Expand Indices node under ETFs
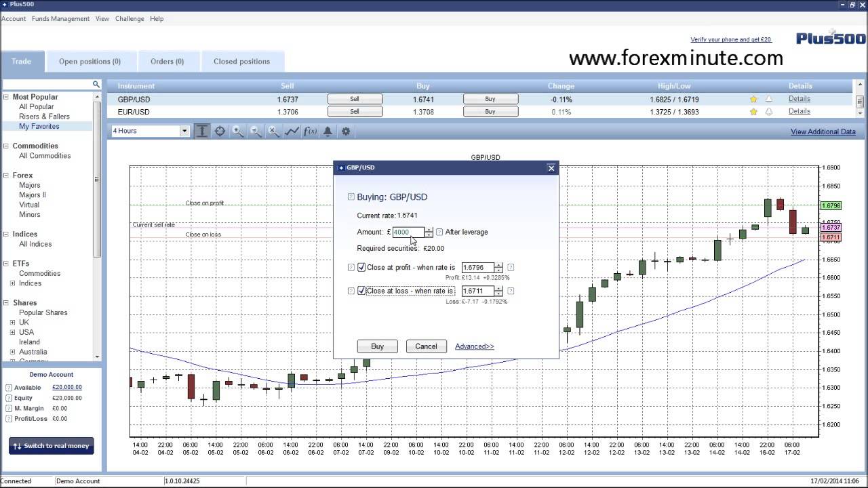The image size is (868, 488). tap(12, 283)
